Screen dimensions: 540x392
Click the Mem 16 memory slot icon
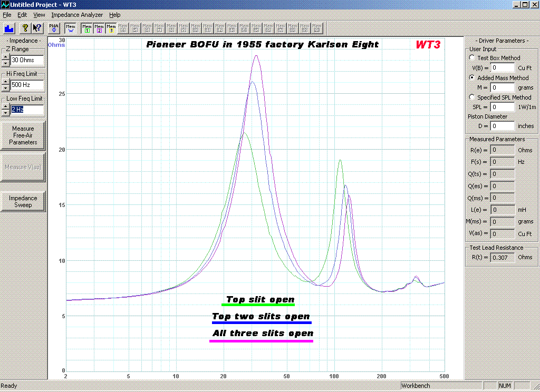(268, 28)
